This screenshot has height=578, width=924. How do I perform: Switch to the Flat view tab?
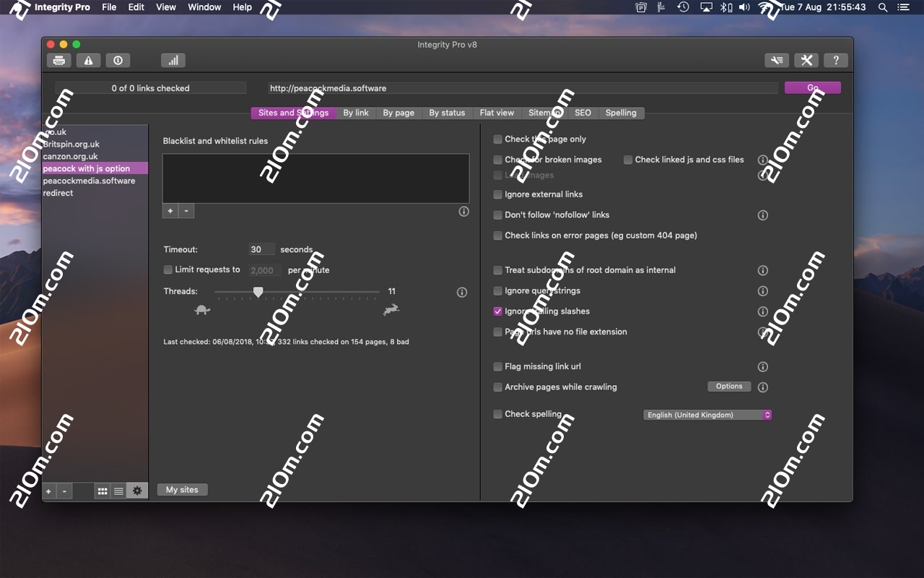497,113
